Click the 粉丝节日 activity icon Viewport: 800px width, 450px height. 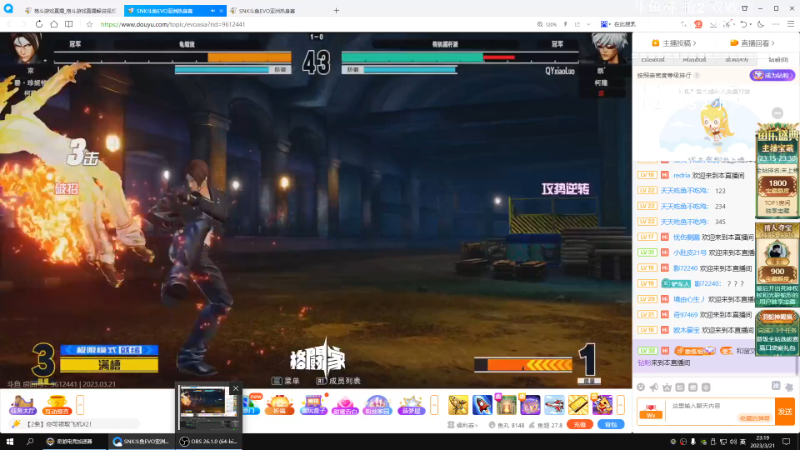tap(377, 405)
